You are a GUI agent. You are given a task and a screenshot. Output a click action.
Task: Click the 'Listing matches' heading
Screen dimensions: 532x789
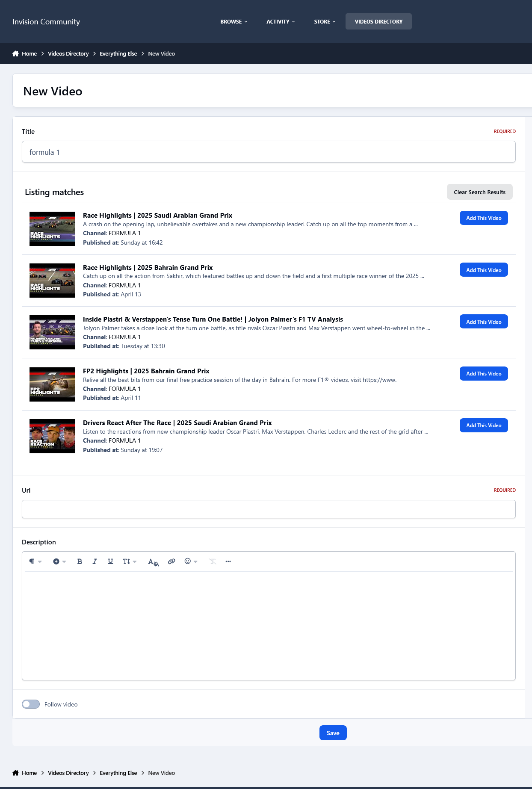[54, 192]
